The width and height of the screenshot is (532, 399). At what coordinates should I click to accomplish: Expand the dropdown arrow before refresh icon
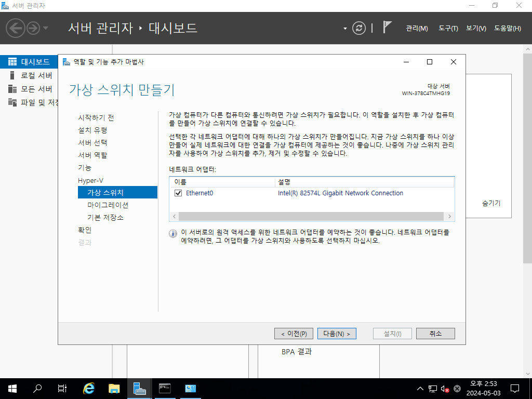(x=345, y=29)
